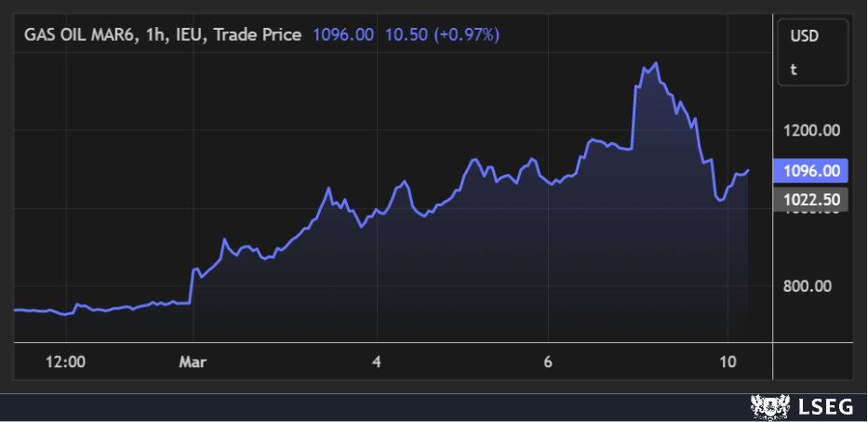The width and height of the screenshot is (868, 422).
Task: Click the highest peak of the price line
Action: [657, 63]
